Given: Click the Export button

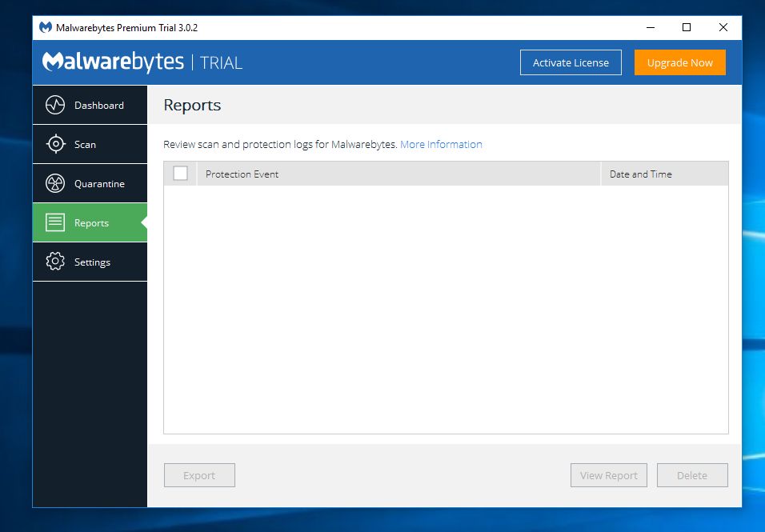Looking at the screenshot, I should coord(199,475).
